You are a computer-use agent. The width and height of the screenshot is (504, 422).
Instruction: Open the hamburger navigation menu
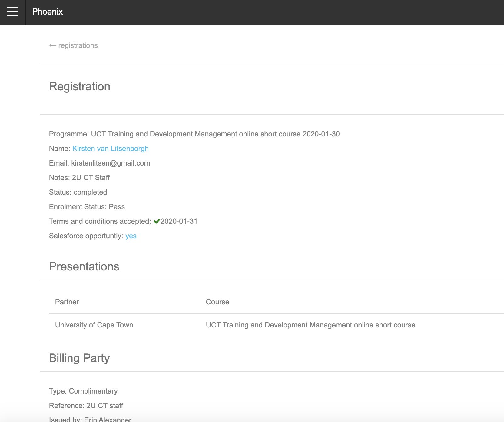(13, 12)
